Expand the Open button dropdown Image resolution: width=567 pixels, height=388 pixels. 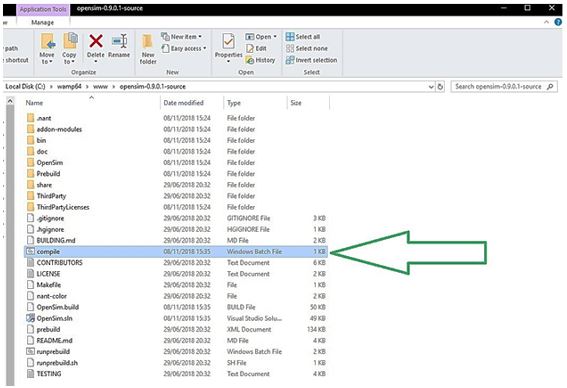pos(275,37)
